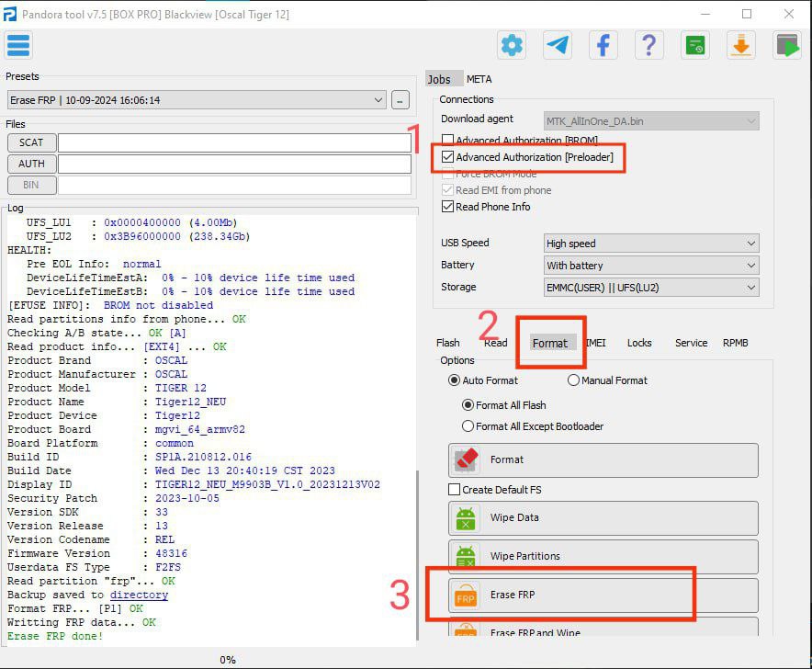Open the USB Speed dropdown
The image size is (812, 669).
(651, 244)
